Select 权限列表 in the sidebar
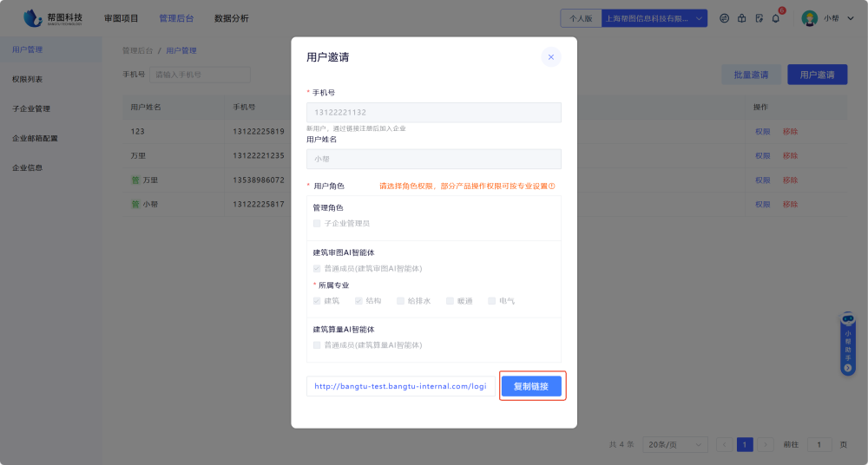The height and width of the screenshot is (465, 868). pos(28,79)
